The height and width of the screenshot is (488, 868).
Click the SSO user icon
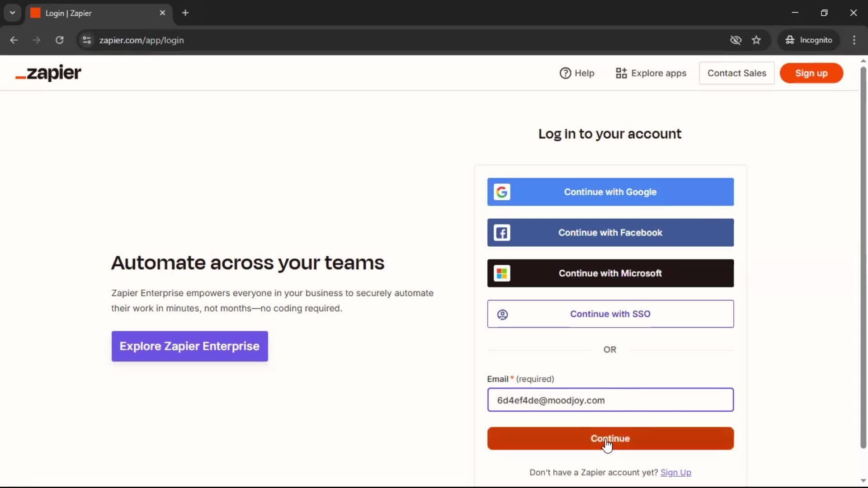(502, 314)
